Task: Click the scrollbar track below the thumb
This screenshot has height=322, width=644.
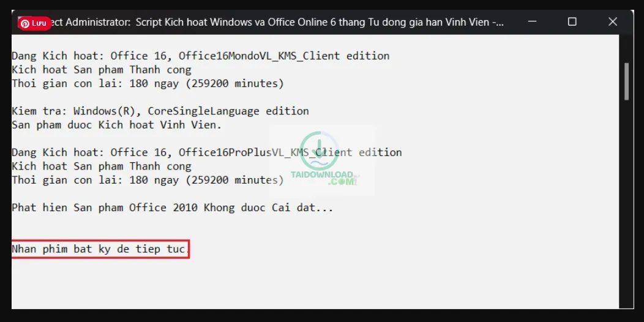Action: click(x=626, y=204)
